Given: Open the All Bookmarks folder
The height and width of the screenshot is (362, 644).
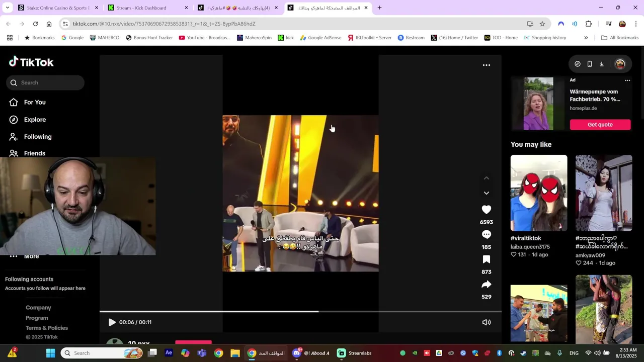Looking at the screenshot, I should pyautogui.click(x=619, y=38).
